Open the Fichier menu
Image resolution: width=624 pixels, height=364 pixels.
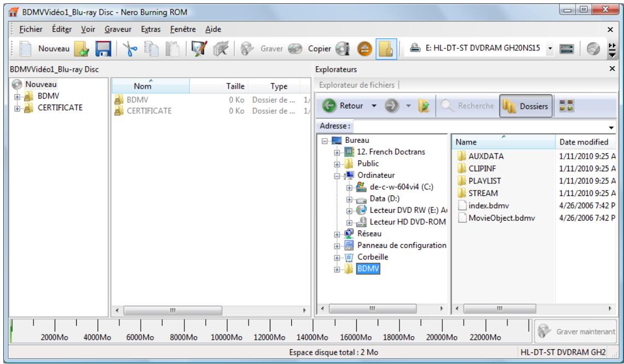(31, 29)
